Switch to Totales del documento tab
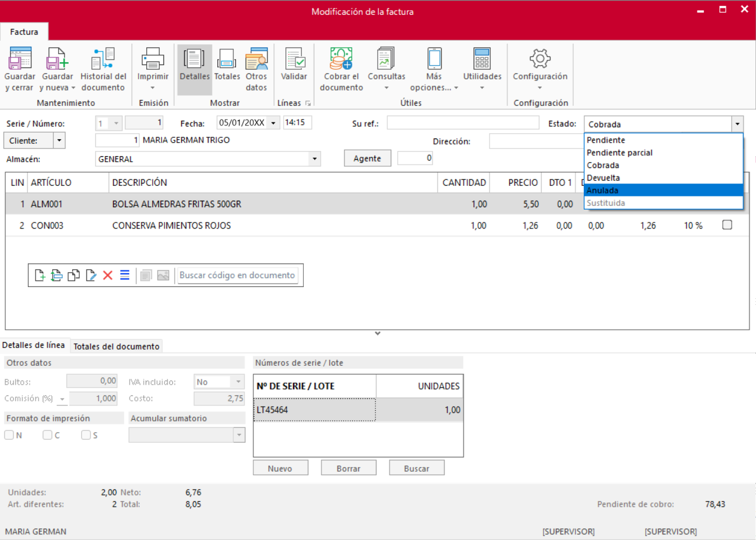Viewport: 756px width, 541px height. pos(117,346)
